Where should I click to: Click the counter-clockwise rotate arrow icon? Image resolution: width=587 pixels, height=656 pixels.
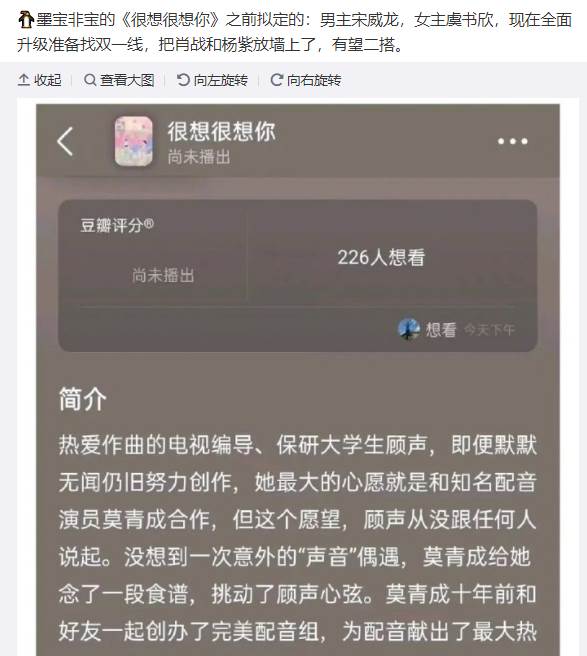pyautogui.click(x=183, y=79)
